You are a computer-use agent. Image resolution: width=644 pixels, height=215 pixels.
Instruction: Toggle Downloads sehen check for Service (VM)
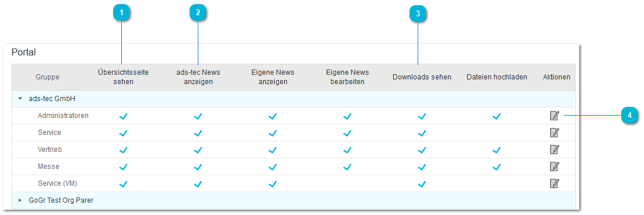click(422, 184)
